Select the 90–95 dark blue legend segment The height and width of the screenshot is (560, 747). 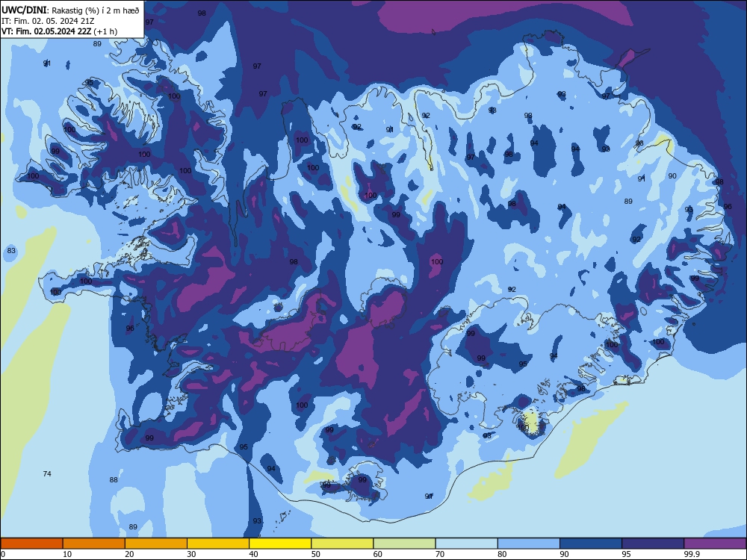[591, 544]
